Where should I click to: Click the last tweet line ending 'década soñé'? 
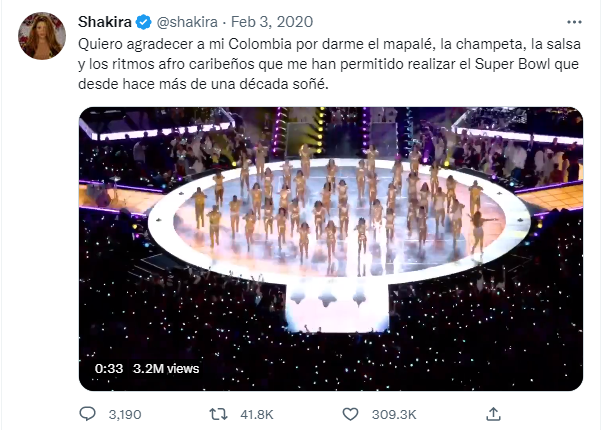(204, 84)
